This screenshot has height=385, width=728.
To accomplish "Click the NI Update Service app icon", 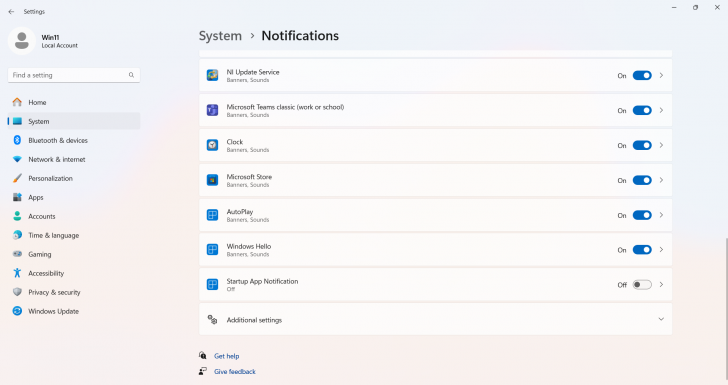I will click(x=212, y=75).
